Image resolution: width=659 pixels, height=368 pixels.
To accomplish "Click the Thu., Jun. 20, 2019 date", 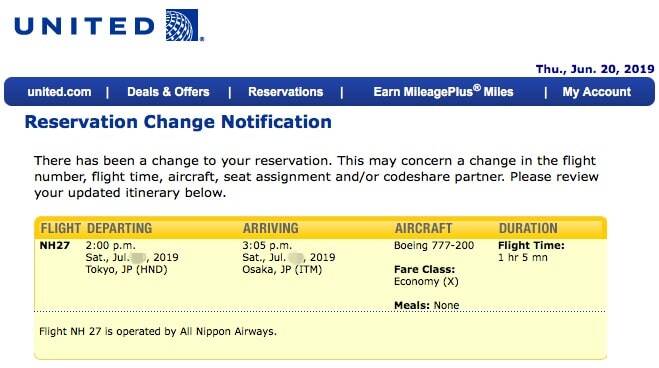I will click(x=595, y=69).
